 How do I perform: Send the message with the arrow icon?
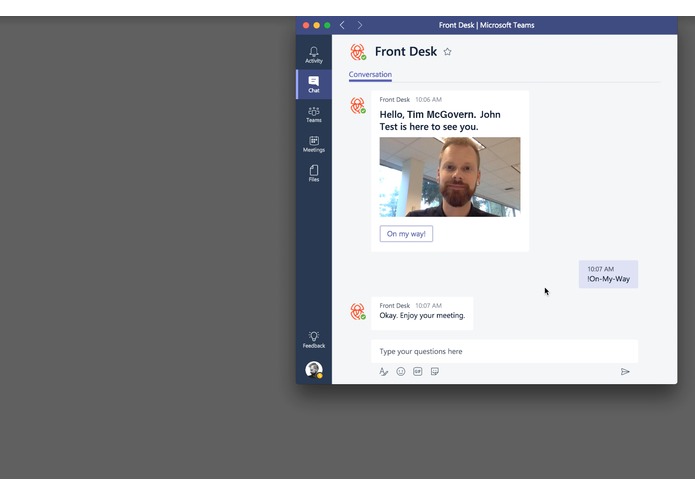click(625, 372)
